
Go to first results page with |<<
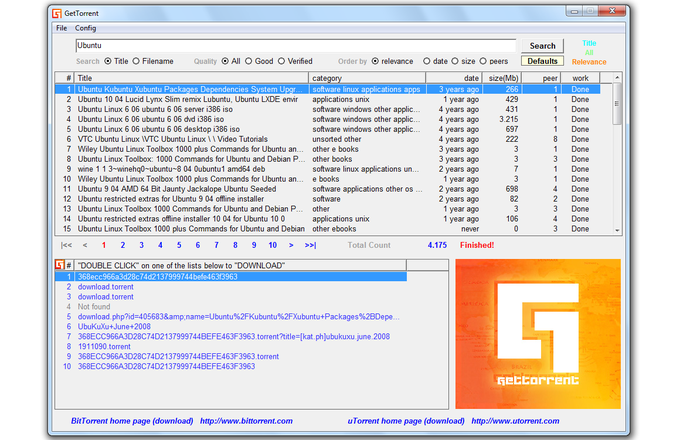click(x=66, y=245)
